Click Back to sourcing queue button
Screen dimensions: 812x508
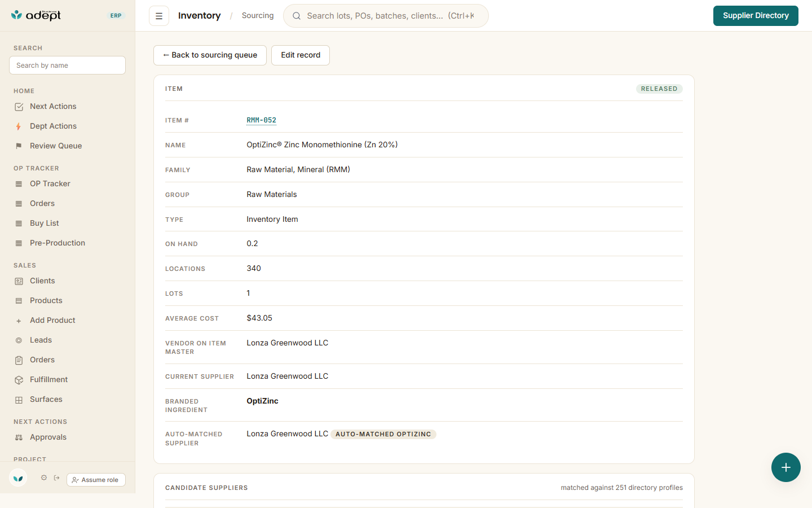[210, 55]
